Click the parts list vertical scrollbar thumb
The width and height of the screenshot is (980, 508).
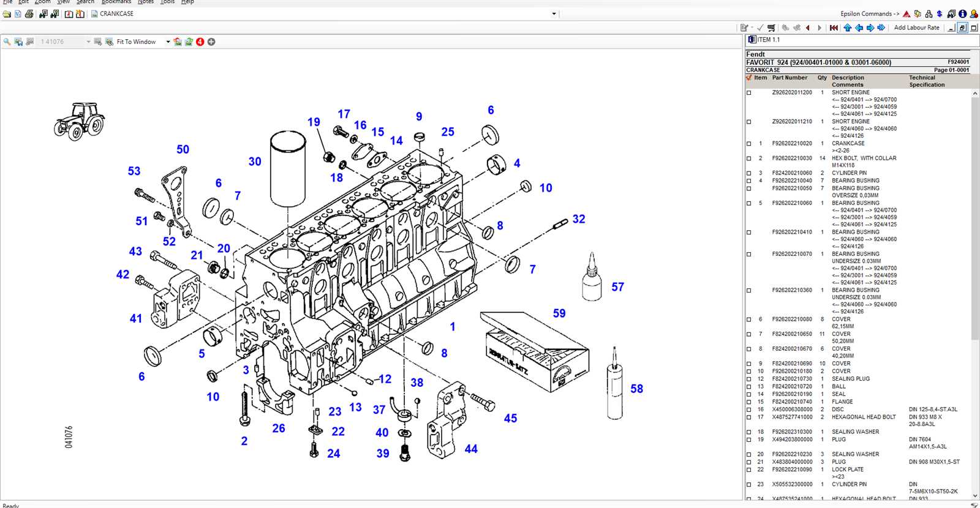975,217
